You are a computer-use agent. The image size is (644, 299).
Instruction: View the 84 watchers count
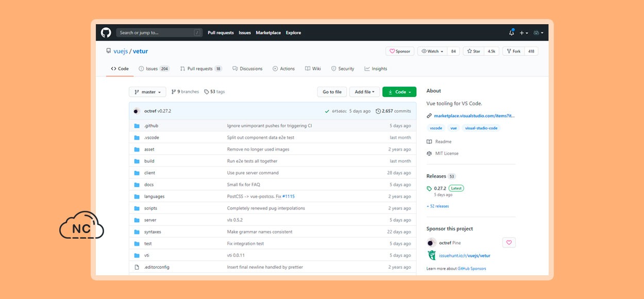pyautogui.click(x=453, y=52)
